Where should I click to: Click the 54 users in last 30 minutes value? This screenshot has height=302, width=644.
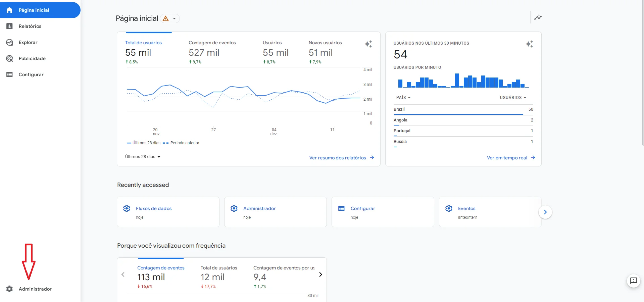point(400,54)
